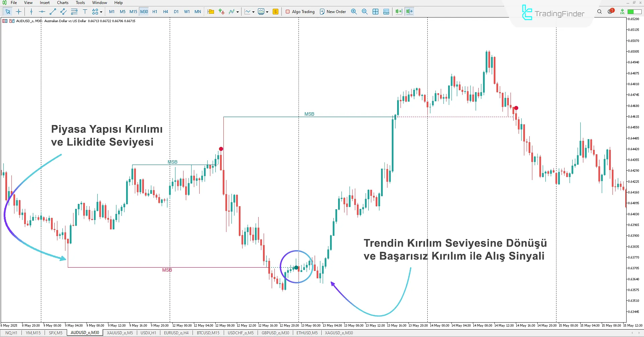Select the Horizontal Line tool

coord(42,11)
